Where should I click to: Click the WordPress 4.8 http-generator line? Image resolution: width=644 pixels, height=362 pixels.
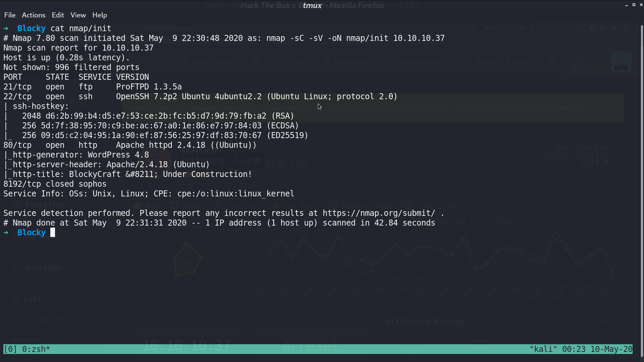76,155
